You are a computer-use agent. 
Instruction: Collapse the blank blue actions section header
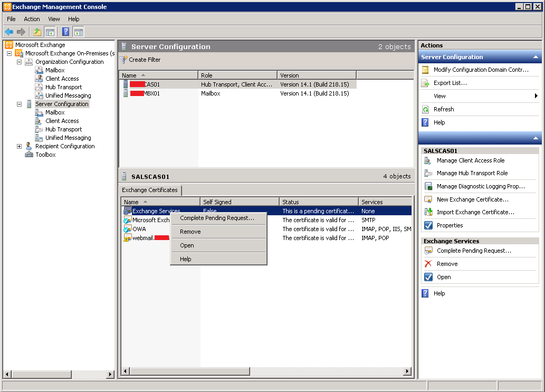536,138
